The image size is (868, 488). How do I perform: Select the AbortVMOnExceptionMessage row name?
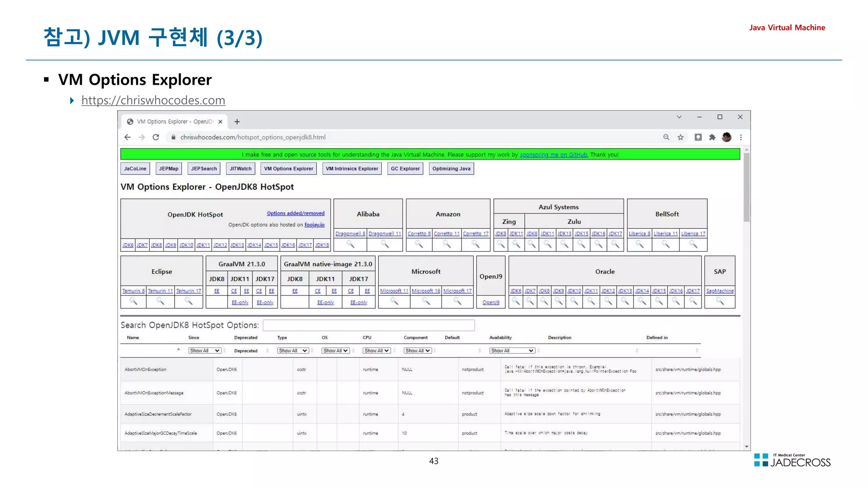point(154,393)
